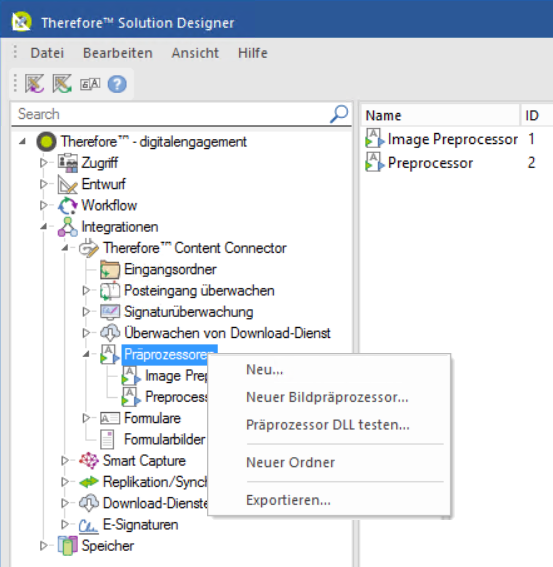The width and height of the screenshot is (553, 567).
Task: Expand the Entwurf node
Action: pos(43,184)
